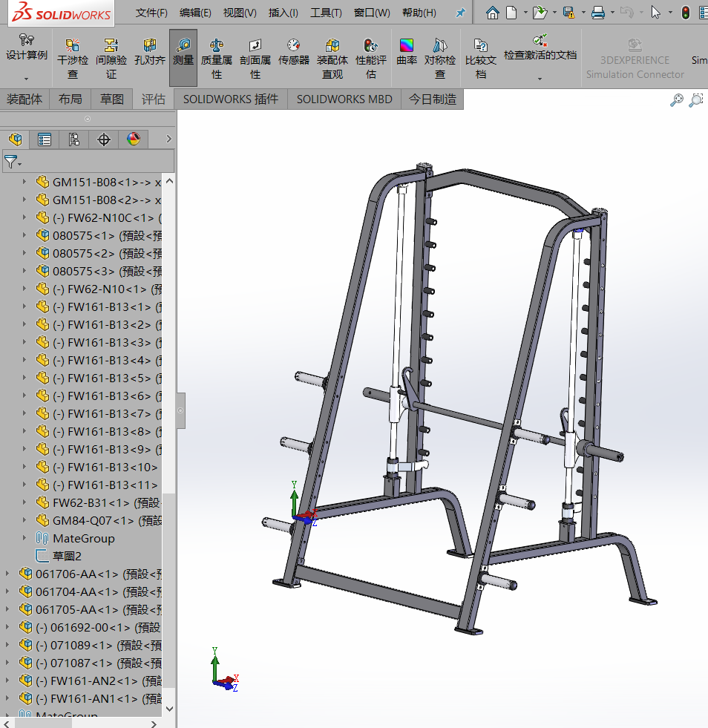This screenshot has height=728, width=708.
Task: Expand the MateGroup tree node
Action: 22,538
